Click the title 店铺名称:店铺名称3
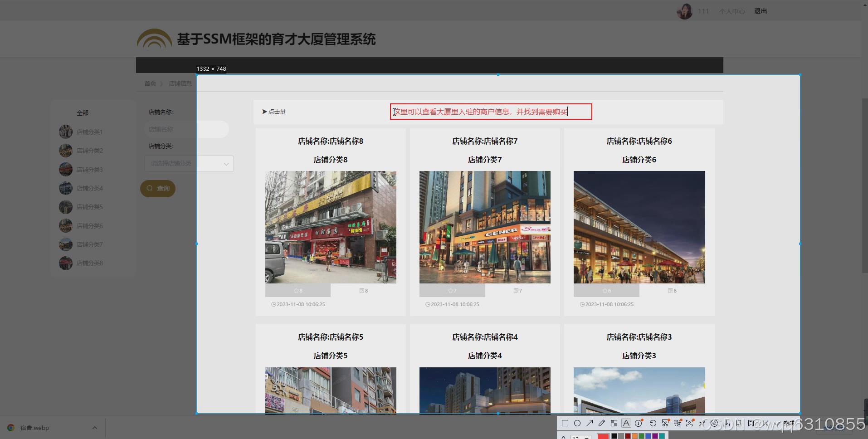Screen dimensions: 868x439 [x=639, y=337]
